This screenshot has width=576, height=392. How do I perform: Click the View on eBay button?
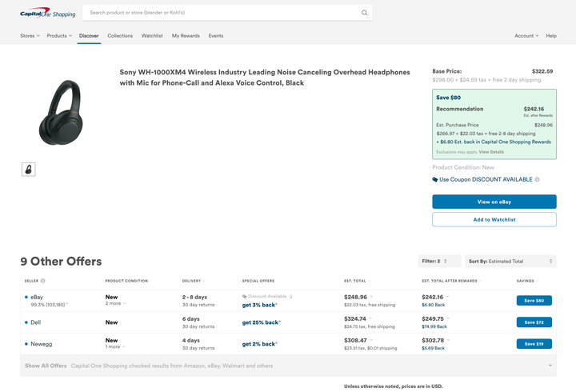pos(494,202)
